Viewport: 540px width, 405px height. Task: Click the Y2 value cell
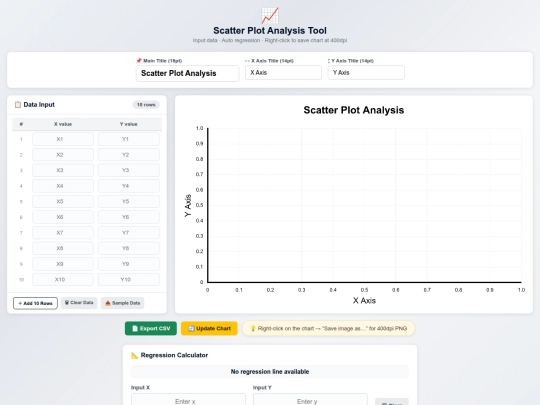coord(128,155)
